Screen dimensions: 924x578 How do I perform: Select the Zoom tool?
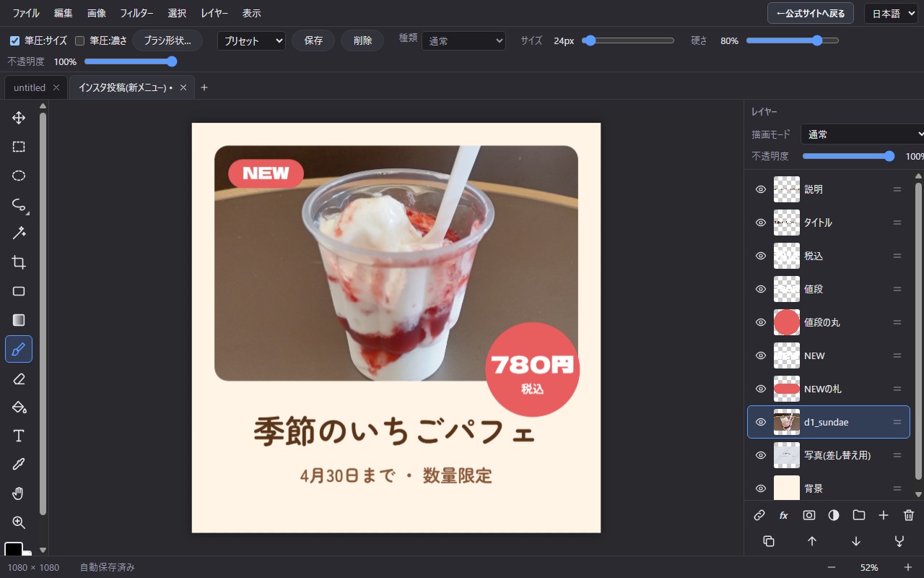tap(19, 522)
